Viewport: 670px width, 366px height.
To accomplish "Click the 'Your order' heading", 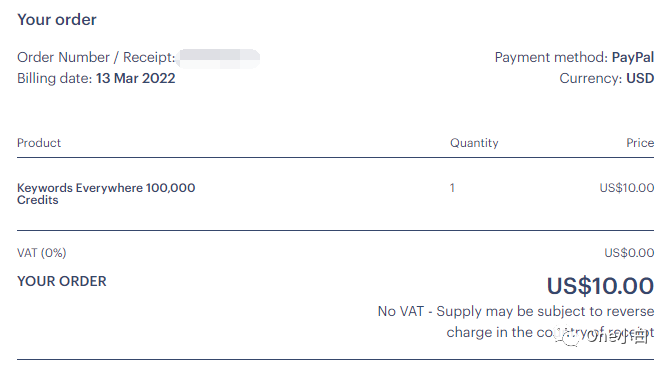I will coord(57,20).
